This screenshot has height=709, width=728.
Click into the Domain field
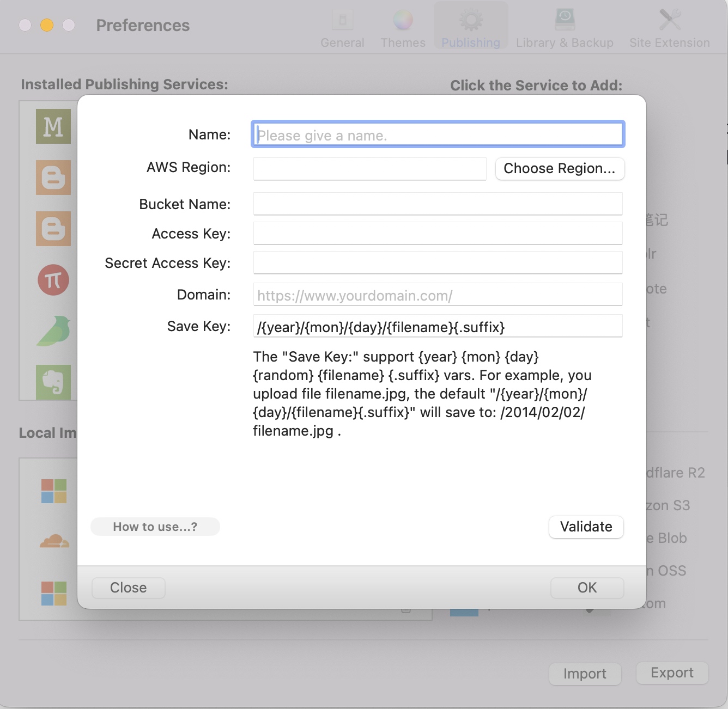[438, 295]
